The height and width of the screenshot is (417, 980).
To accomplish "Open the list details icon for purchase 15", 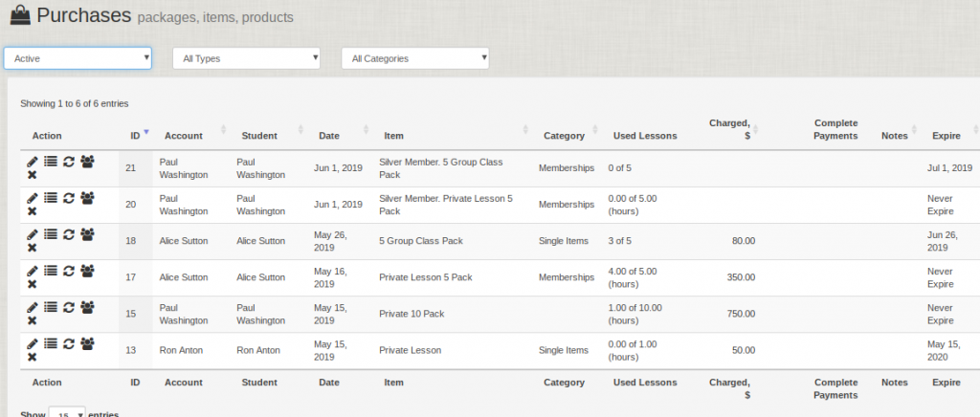I will pos(51,307).
